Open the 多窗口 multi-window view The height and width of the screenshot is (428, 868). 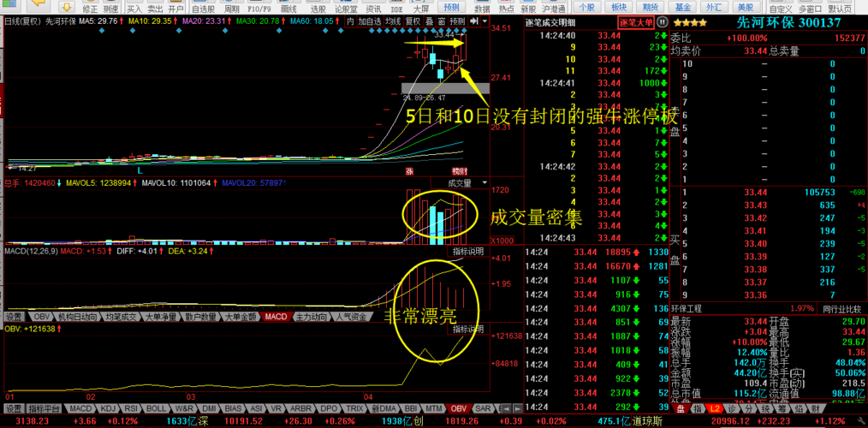811,7
